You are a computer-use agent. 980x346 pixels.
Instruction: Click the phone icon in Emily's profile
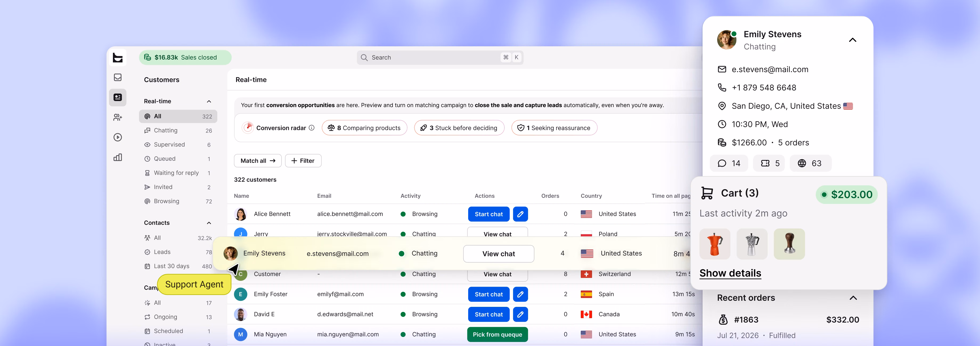[722, 88]
